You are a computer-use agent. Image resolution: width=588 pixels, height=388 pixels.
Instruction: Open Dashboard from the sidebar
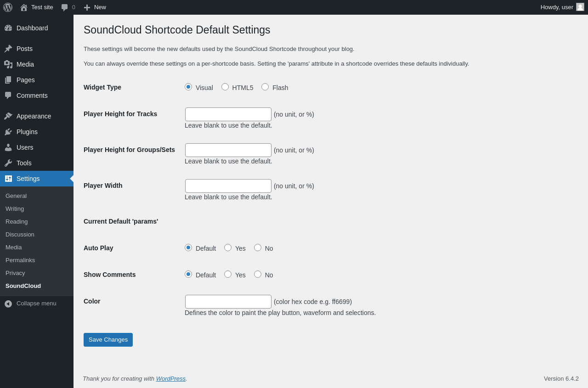tap(37, 28)
